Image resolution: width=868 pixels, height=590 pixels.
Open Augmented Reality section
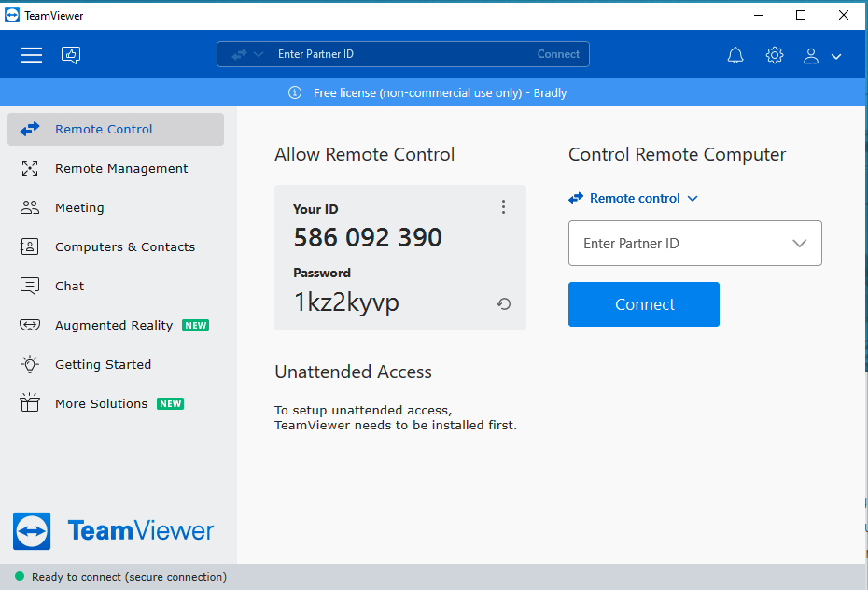pos(114,326)
